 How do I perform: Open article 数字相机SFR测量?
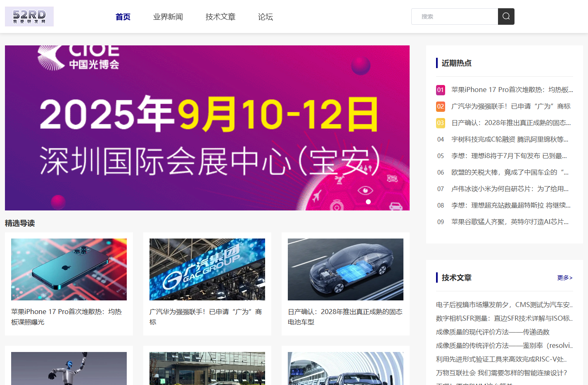(x=505, y=318)
